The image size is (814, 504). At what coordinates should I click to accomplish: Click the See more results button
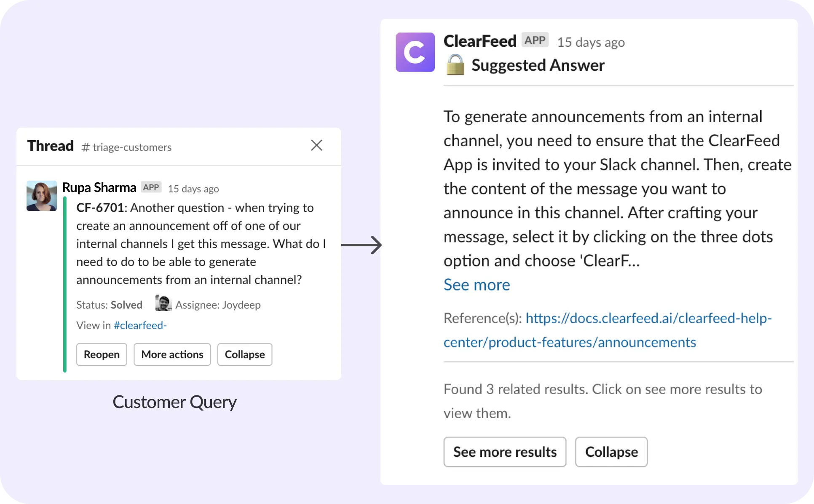[x=504, y=452]
